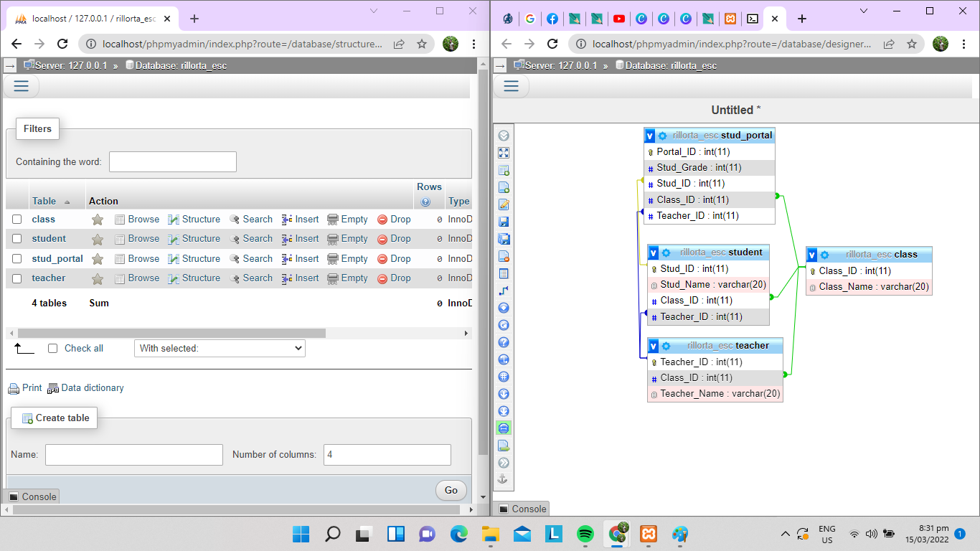Switch to the Facebook browser tab
The image size is (980, 551).
(x=552, y=19)
